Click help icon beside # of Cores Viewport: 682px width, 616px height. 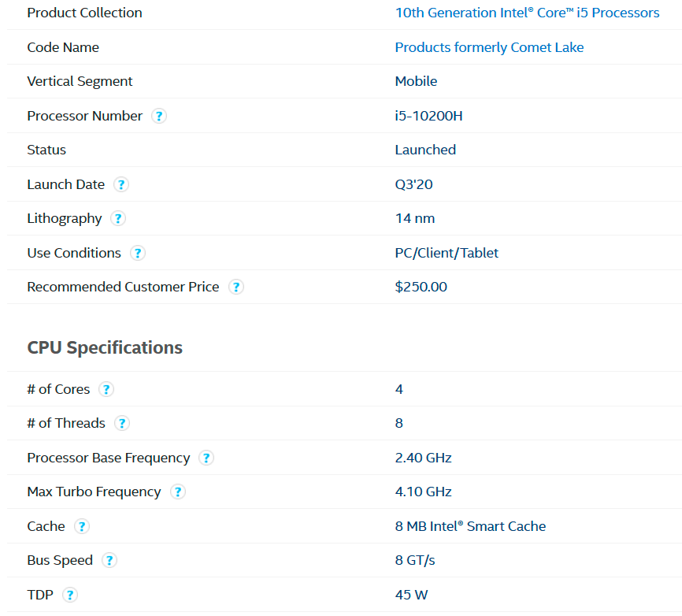pos(106,389)
